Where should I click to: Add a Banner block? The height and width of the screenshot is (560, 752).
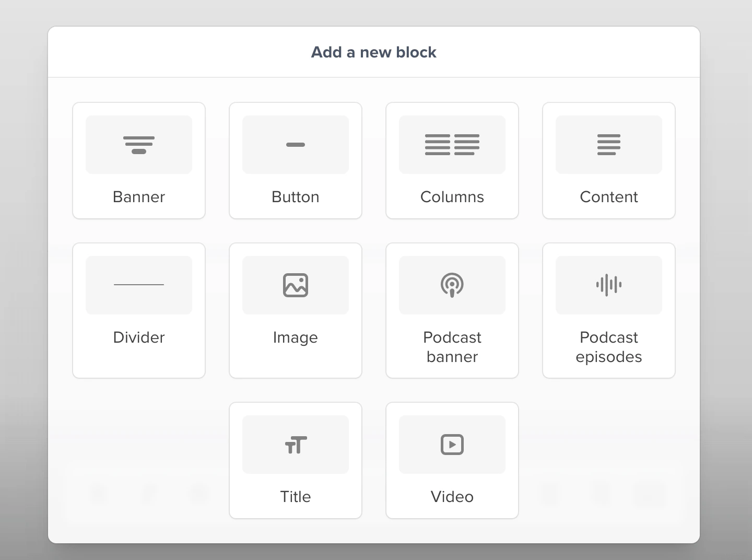pyautogui.click(x=138, y=160)
